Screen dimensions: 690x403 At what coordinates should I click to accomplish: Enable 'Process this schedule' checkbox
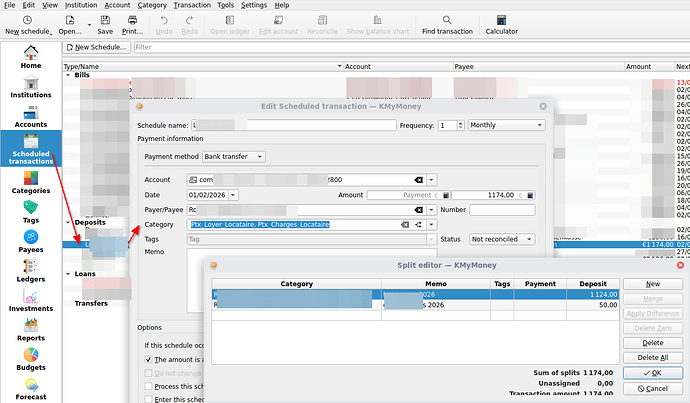click(149, 386)
